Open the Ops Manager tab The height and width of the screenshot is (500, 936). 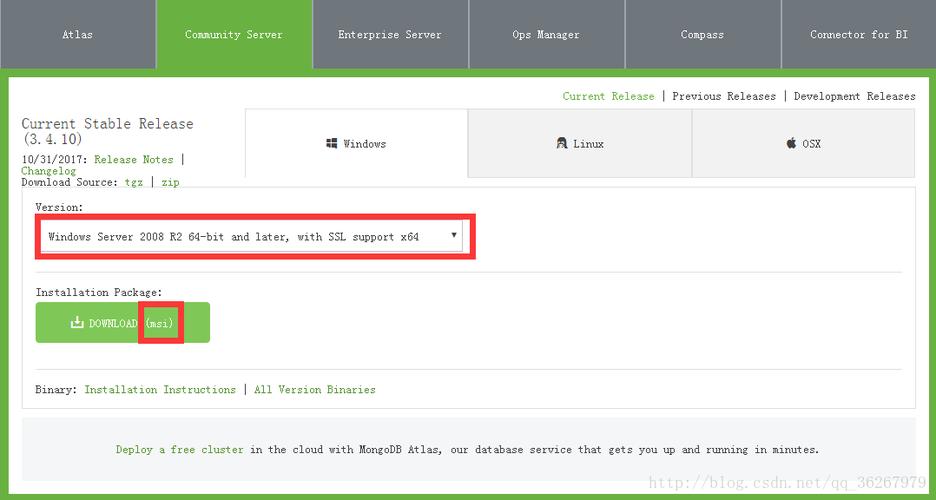[546, 35]
